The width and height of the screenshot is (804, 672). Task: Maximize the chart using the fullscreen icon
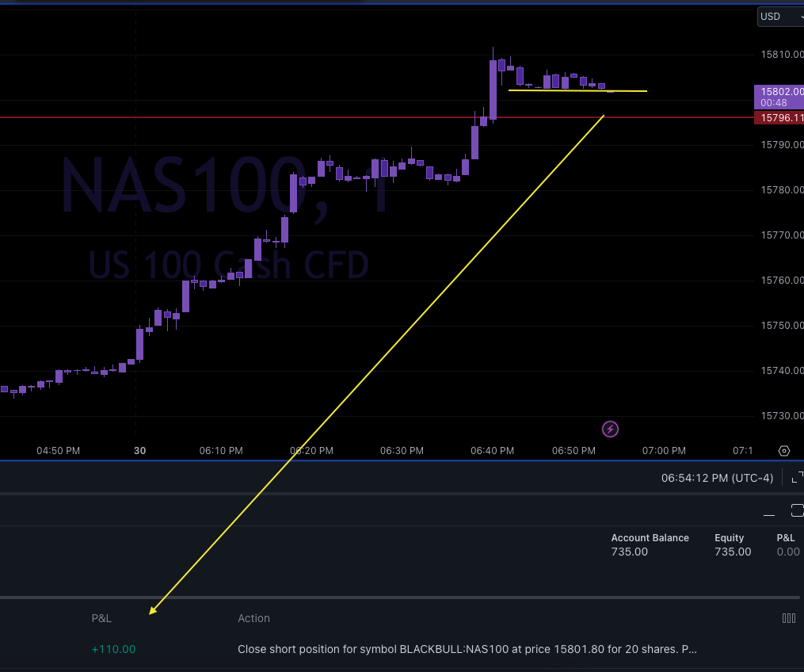[798, 478]
